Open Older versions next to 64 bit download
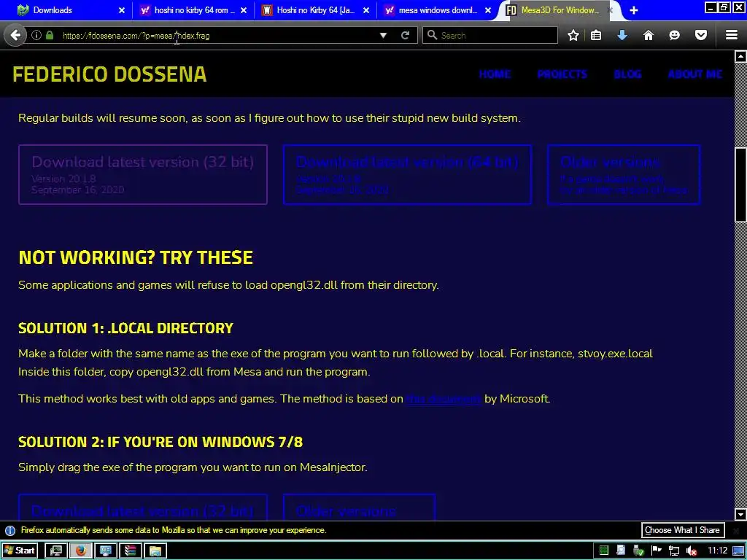 coord(624,174)
